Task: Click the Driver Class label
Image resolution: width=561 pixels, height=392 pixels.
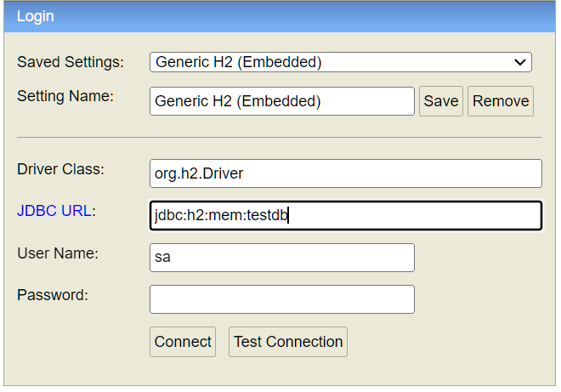Action: point(61,169)
